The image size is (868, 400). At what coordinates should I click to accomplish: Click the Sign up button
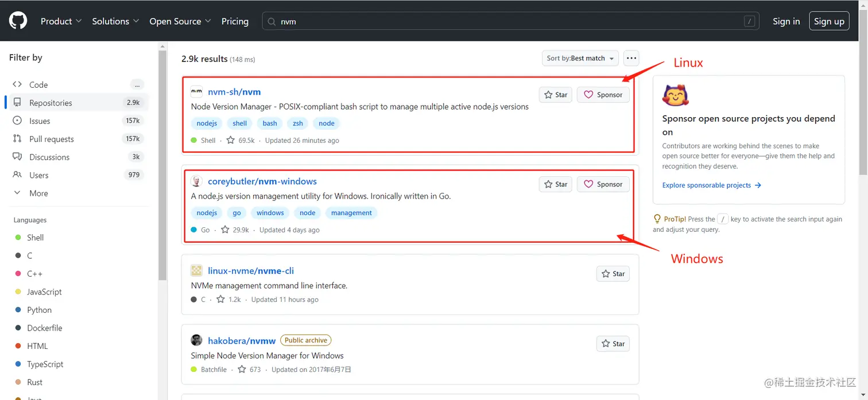829,21
